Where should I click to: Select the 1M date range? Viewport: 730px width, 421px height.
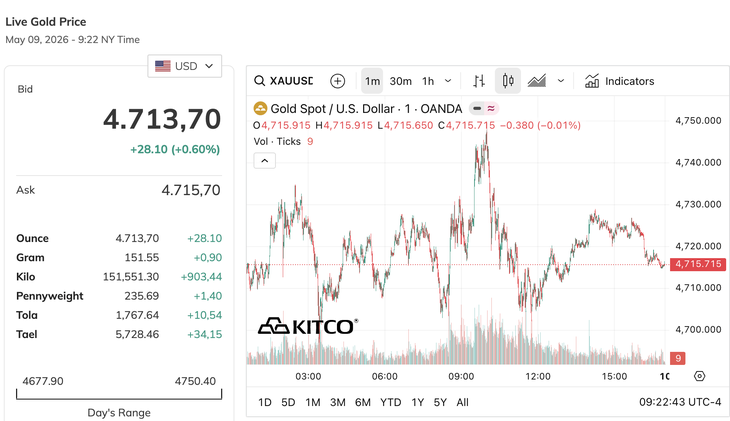tap(313, 402)
